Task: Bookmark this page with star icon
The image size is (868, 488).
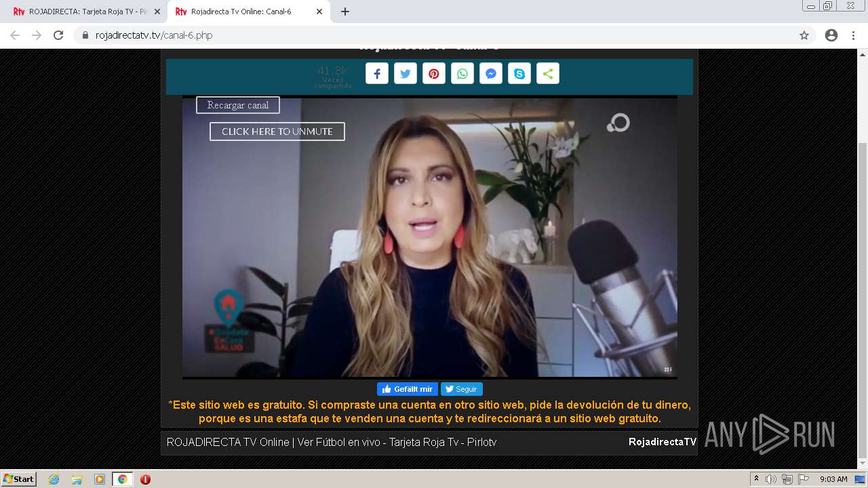Action: (804, 35)
